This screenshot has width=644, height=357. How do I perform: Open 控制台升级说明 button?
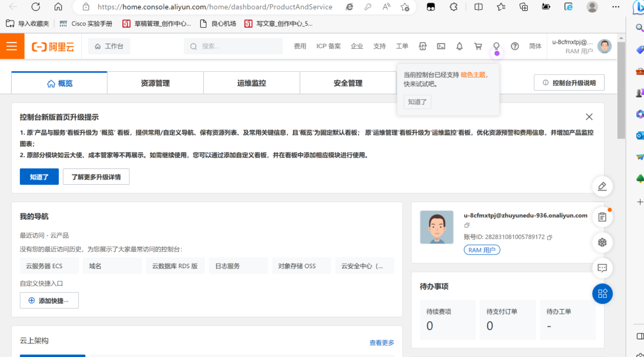click(x=569, y=83)
